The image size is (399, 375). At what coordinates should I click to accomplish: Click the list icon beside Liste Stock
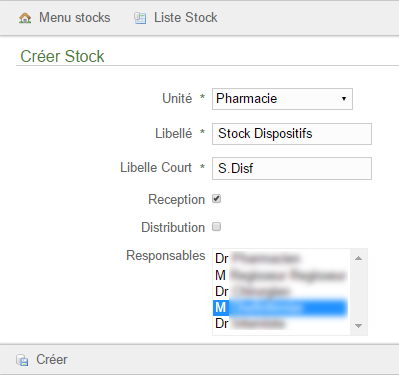140,18
